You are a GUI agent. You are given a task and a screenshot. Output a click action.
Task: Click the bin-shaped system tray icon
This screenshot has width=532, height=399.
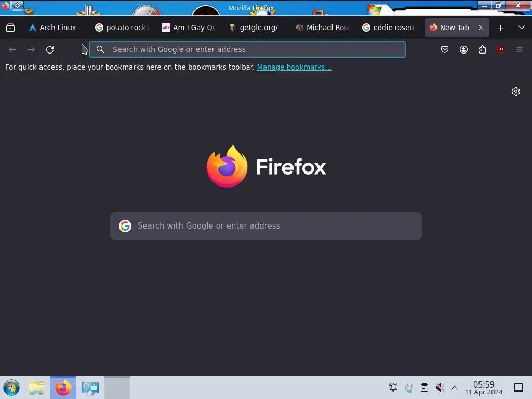click(x=408, y=388)
